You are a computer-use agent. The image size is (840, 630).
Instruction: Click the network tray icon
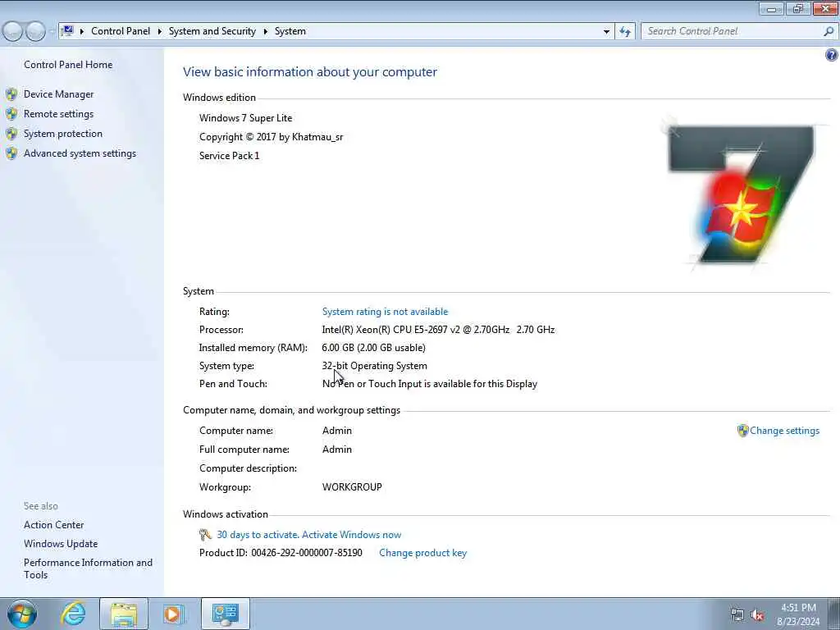point(737,615)
